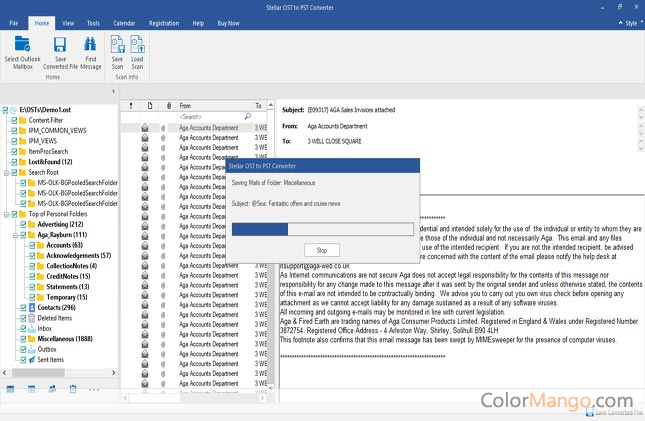This screenshot has height=421, width=645.
Task: Click importance column header icon
Action: point(131,106)
